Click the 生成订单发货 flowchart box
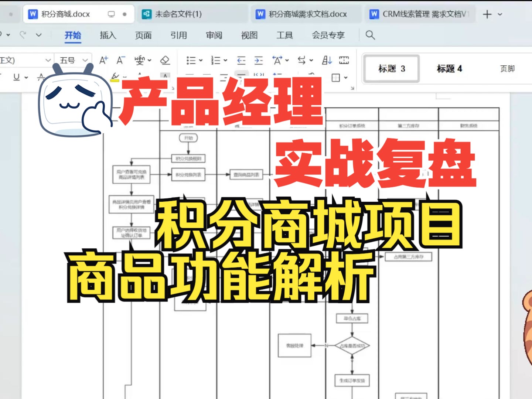Viewport: 532px width, 399px height. tap(352, 381)
